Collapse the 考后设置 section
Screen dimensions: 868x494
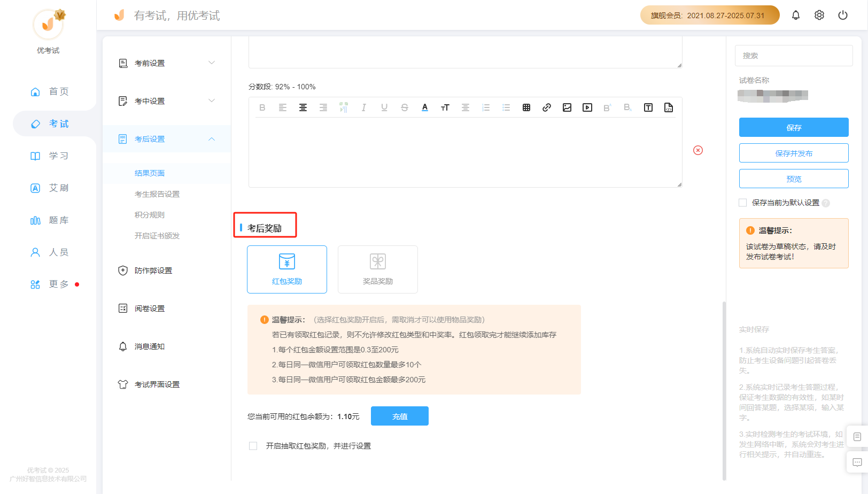coord(167,139)
